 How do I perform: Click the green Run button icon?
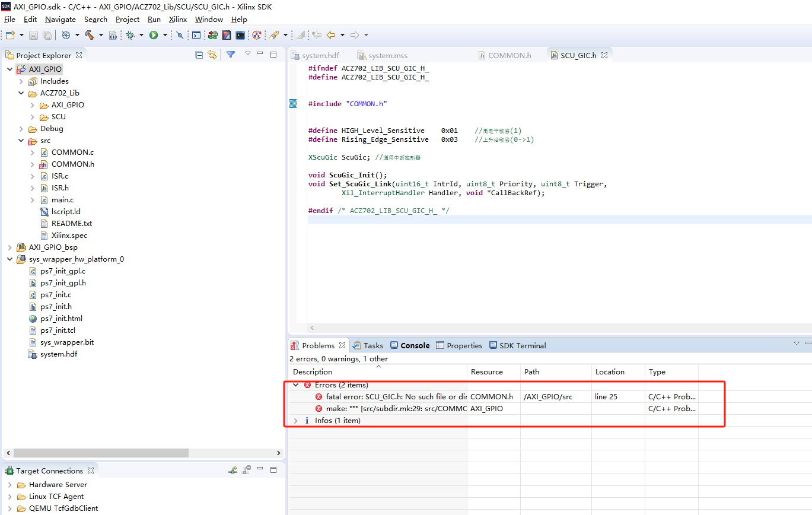(x=154, y=36)
